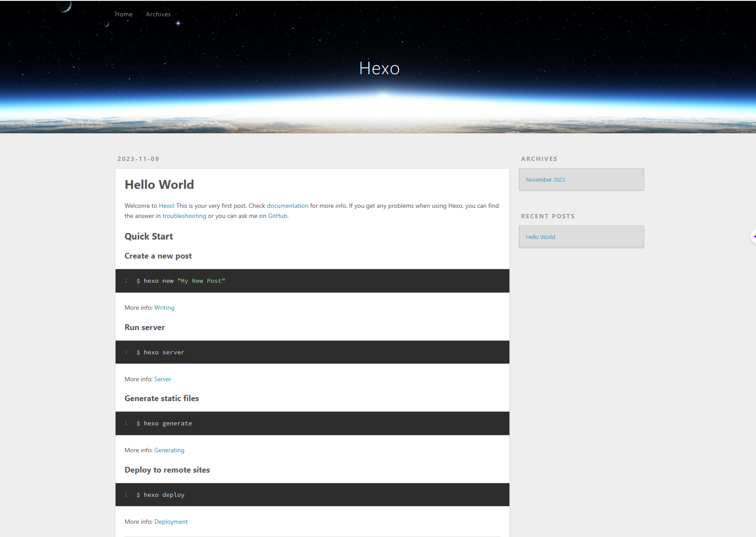Viewport: 756px width, 537px height.
Task: Open the Archives navigation link
Action: click(158, 14)
